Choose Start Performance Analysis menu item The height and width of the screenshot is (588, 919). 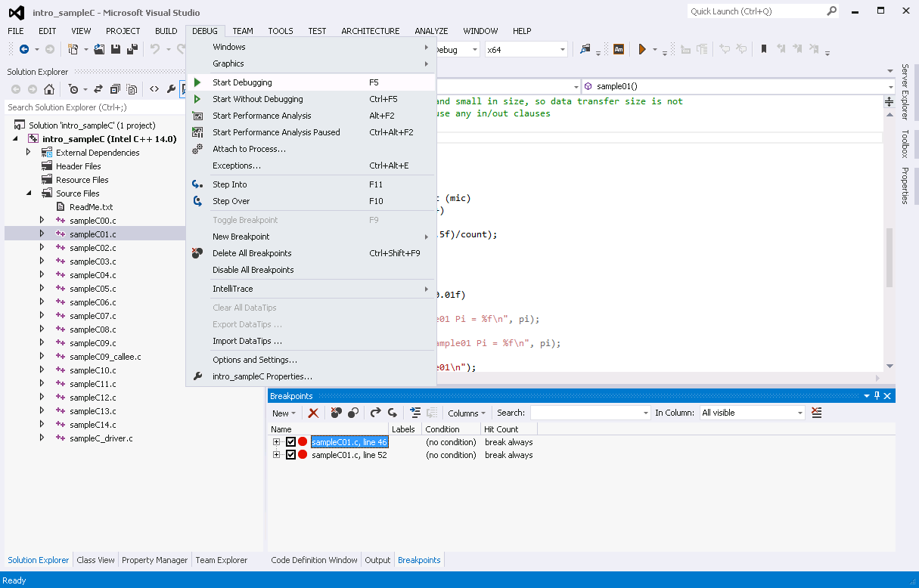click(x=311, y=116)
